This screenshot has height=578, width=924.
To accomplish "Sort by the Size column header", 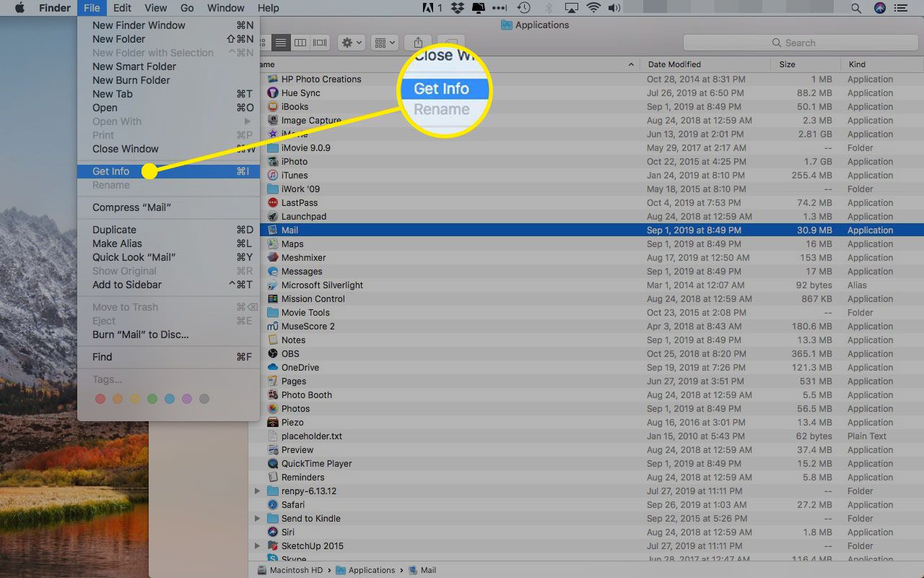I will [806, 64].
